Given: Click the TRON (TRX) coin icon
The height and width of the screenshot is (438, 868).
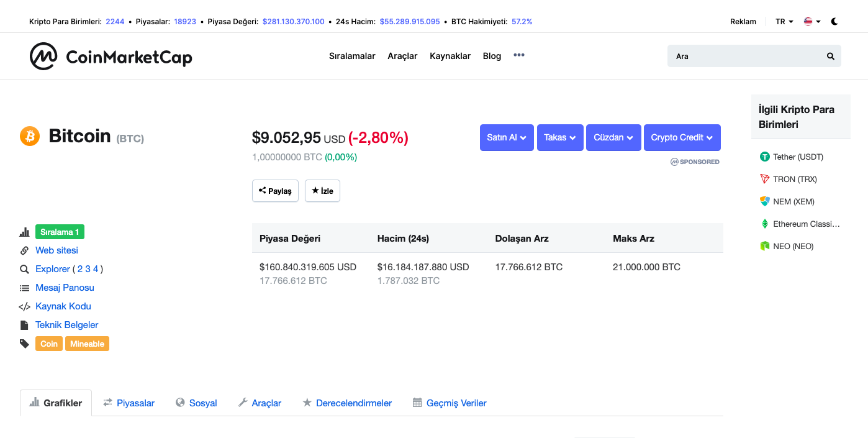Looking at the screenshot, I should [x=765, y=179].
